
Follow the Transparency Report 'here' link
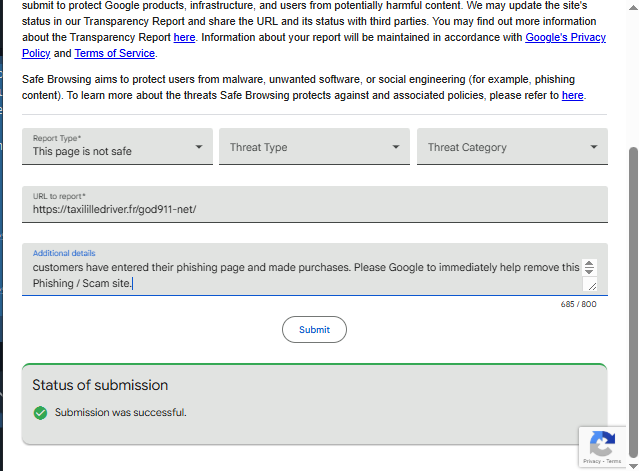(184, 37)
